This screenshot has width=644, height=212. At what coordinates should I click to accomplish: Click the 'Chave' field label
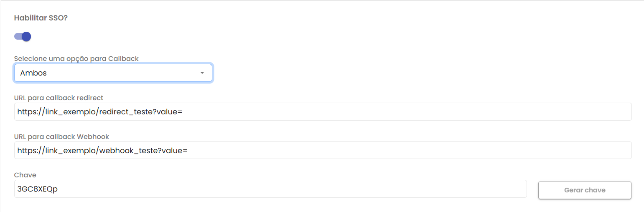[25, 175]
